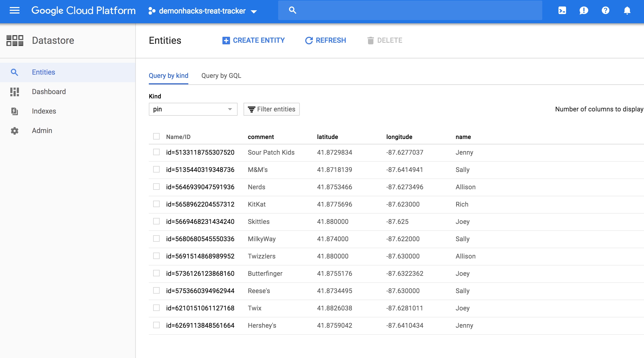Click the Datastore product grid icon
644x358 pixels.
coord(15,41)
